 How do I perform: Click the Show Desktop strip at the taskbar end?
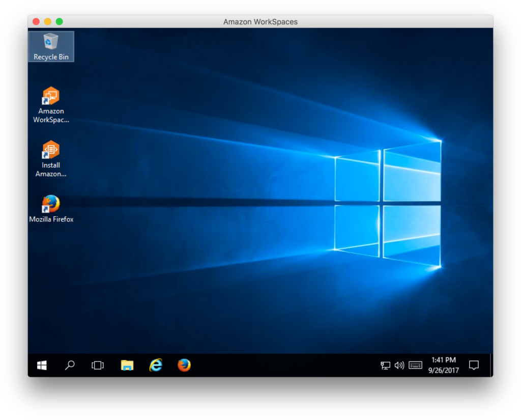pyautogui.click(x=491, y=365)
